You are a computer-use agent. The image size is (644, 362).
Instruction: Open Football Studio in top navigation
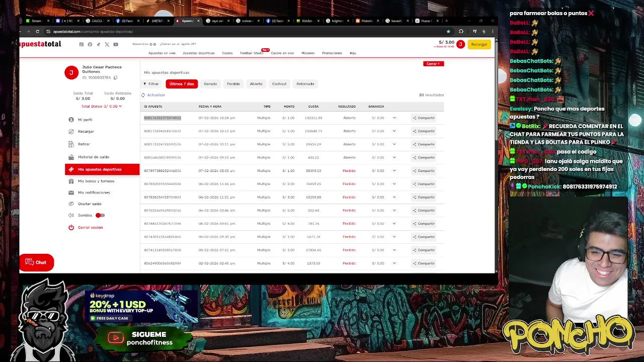(252, 53)
